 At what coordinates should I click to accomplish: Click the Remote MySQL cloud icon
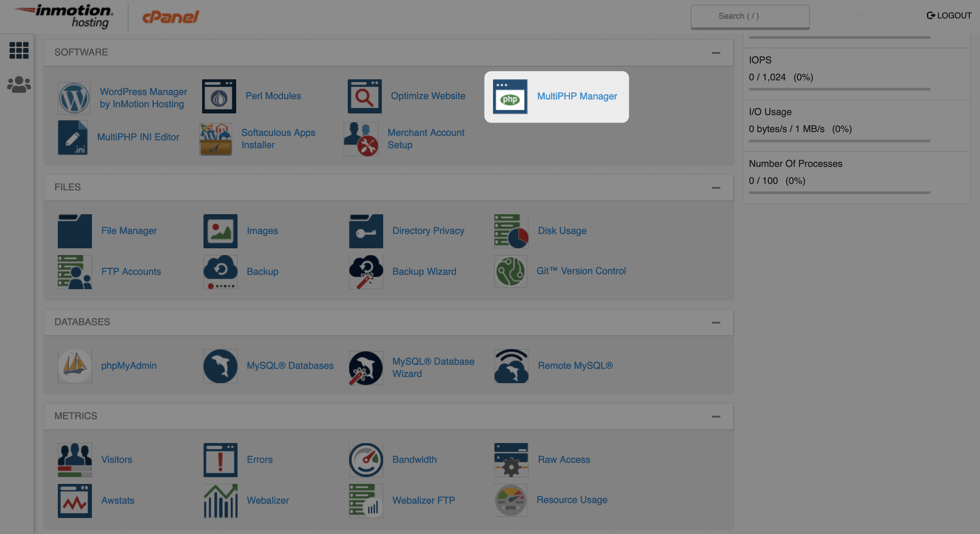511,366
